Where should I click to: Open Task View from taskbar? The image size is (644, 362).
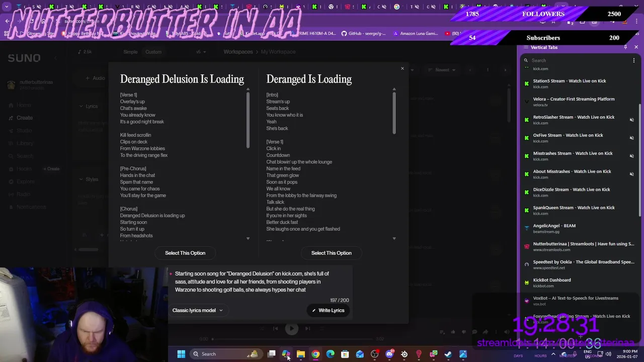[x=272, y=354]
